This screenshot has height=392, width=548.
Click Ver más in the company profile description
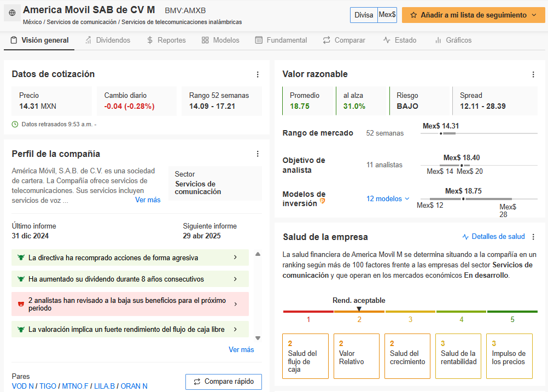tap(148, 200)
